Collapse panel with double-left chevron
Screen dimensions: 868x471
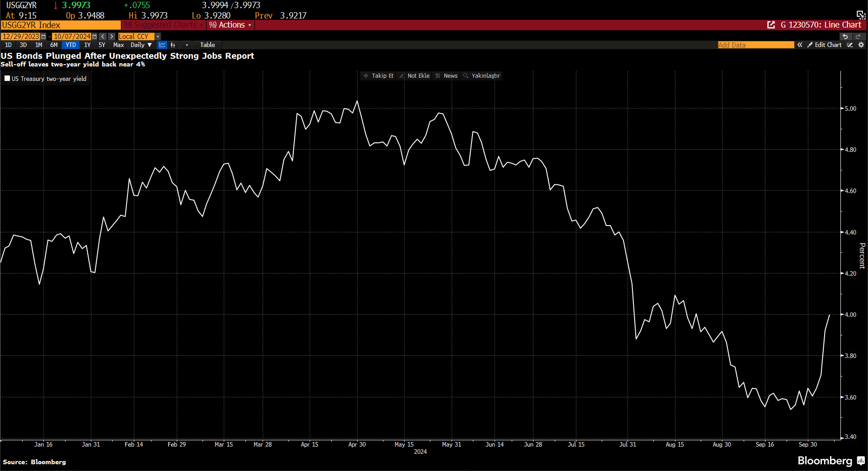coord(800,45)
